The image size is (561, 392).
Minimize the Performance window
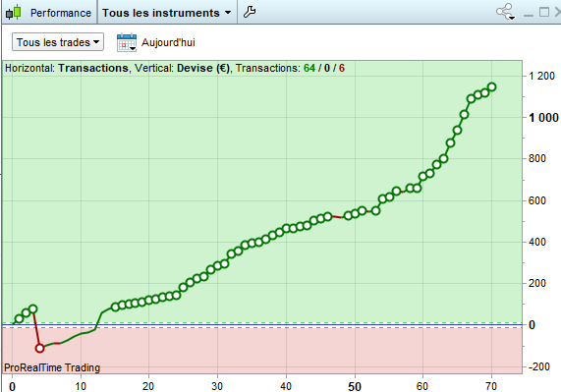tap(528, 15)
